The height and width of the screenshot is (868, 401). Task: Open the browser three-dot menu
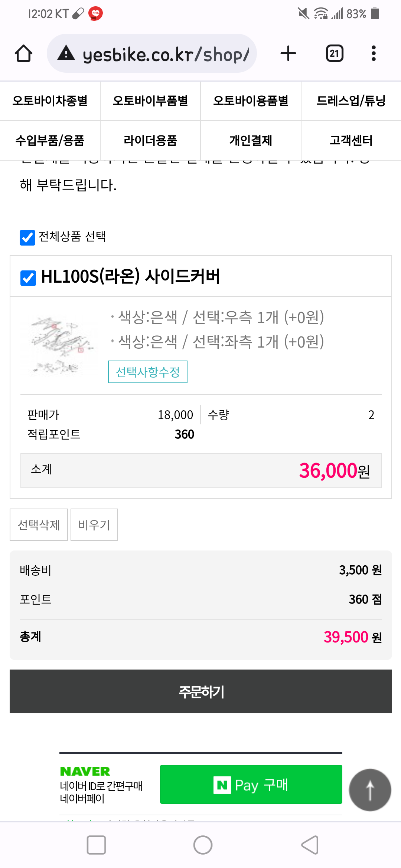pos(374,53)
